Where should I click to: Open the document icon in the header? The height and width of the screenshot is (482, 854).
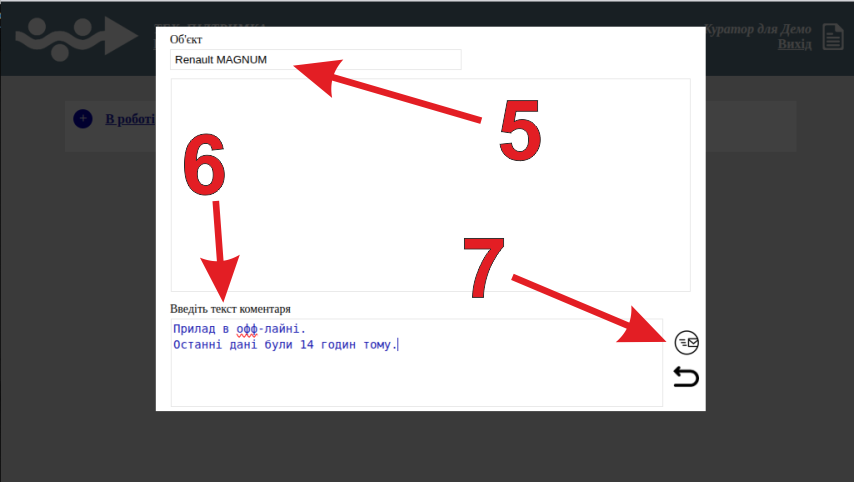coord(832,37)
